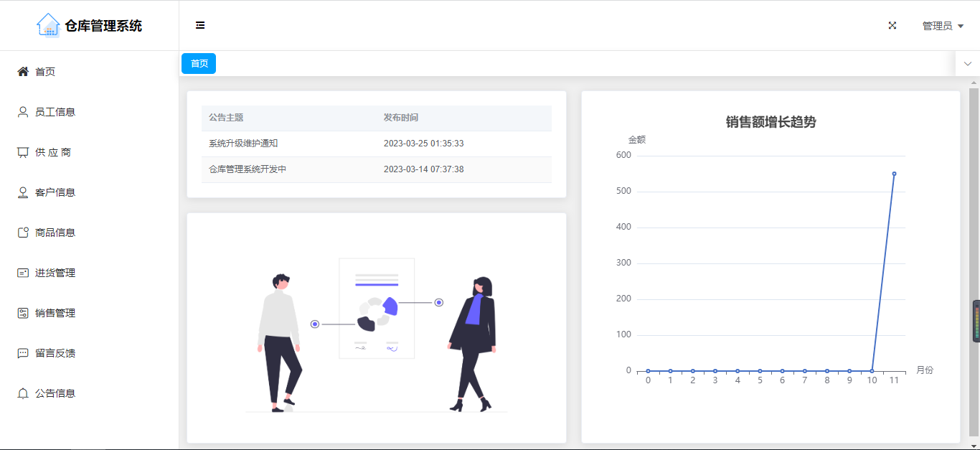Click the chat bubble icon beside 留言反馈

coord(23,353)
